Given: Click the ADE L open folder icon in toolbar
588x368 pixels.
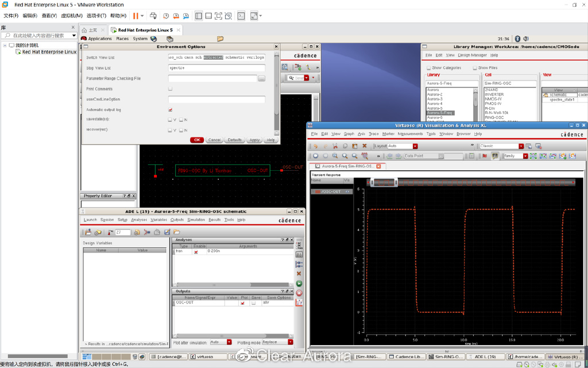Looking at the screenshot, I should 177,232.
